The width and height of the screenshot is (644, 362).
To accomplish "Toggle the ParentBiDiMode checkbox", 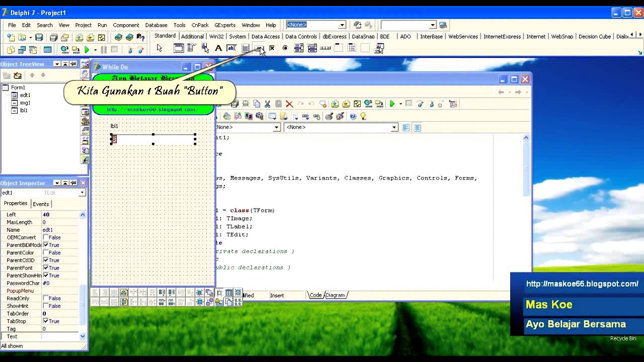I will (x=46, y=245).
